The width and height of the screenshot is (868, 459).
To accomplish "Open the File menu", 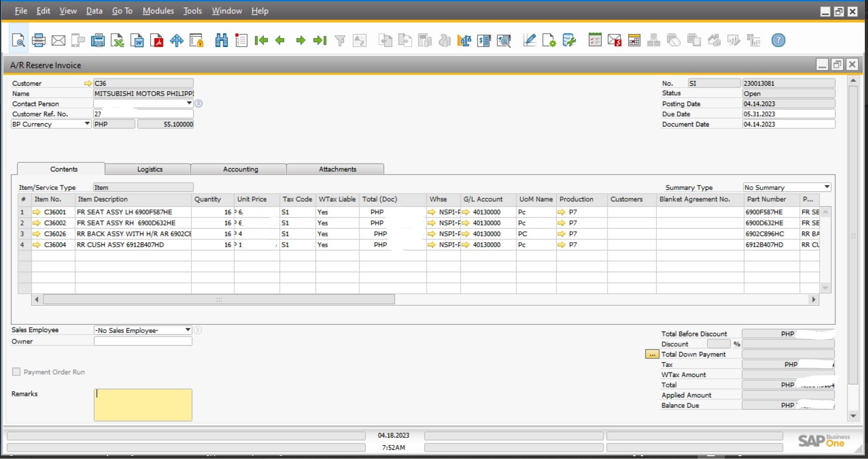I will [x=21, y=11].
